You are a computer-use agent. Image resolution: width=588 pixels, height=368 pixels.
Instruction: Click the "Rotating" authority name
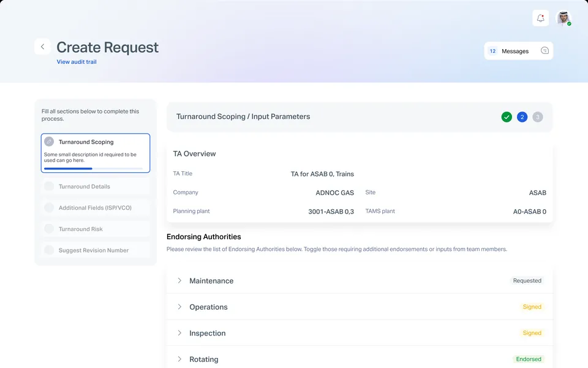coord(203,359)
